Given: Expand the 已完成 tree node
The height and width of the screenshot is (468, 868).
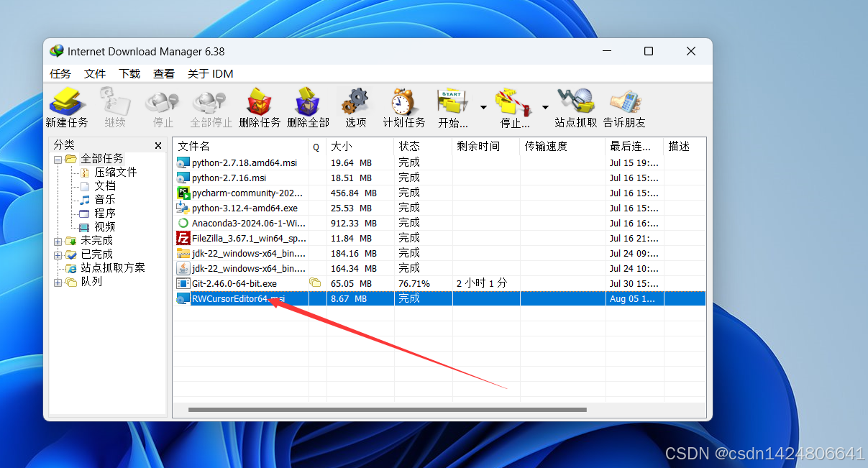Looking at the screenshot, I should [x=58, y=254].
